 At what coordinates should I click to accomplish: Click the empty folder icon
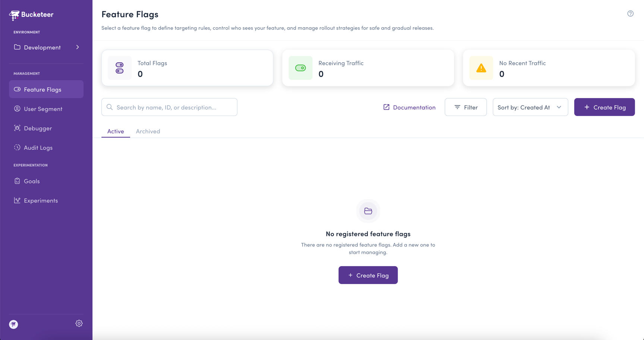coord(368,211)
